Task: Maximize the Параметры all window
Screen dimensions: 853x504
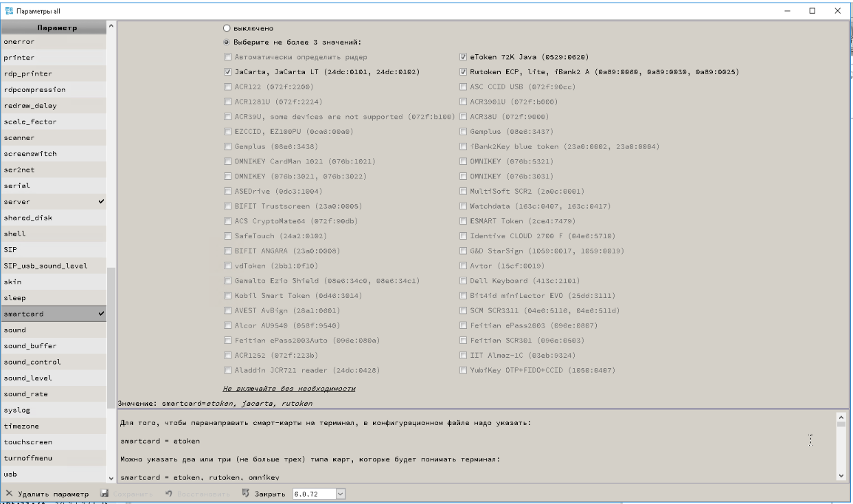Action: click(x=812, y=10)
